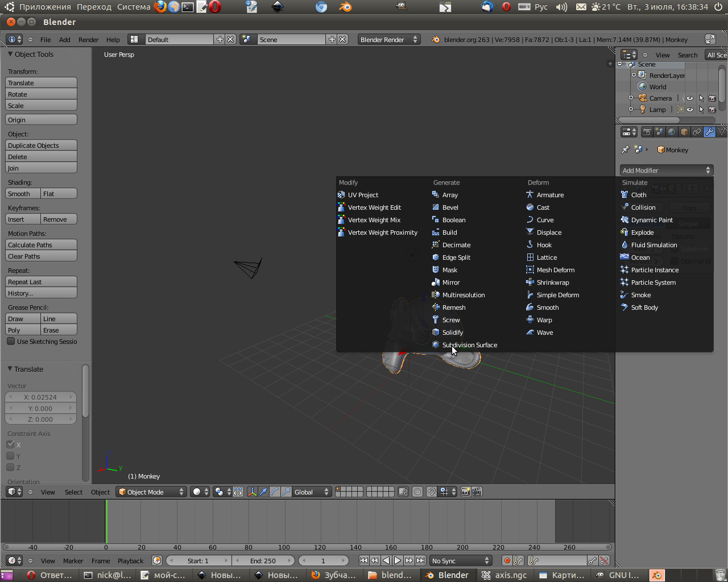Click the Lamp bulb icon in outliner
728x582 pixels.
tap(643, 109)
